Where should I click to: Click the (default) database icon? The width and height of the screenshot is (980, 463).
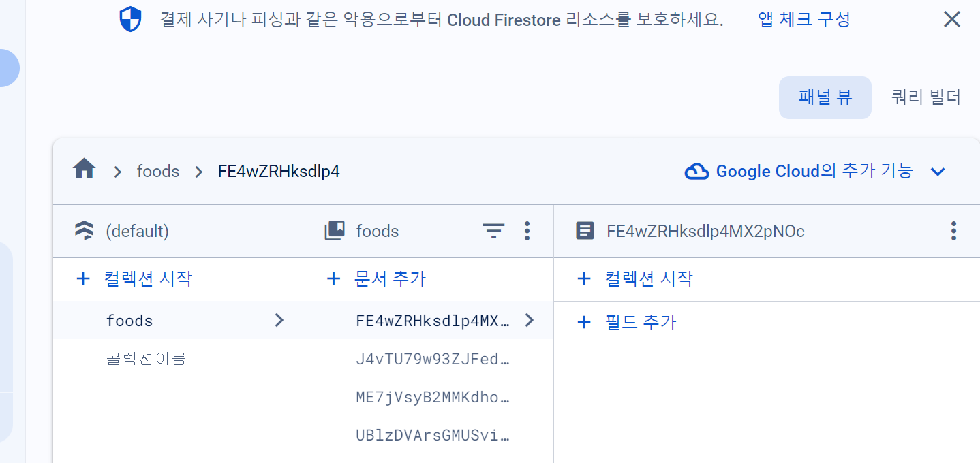pos(85,231)
